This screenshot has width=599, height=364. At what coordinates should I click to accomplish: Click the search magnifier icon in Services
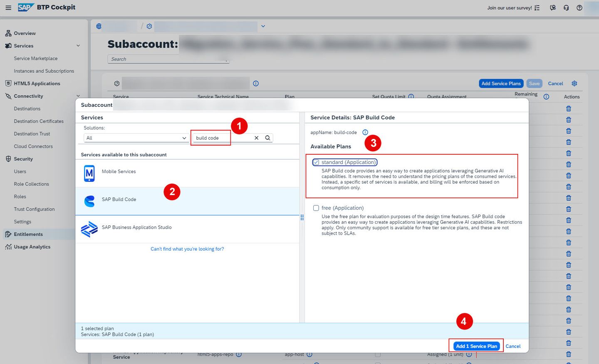[268, 138]
